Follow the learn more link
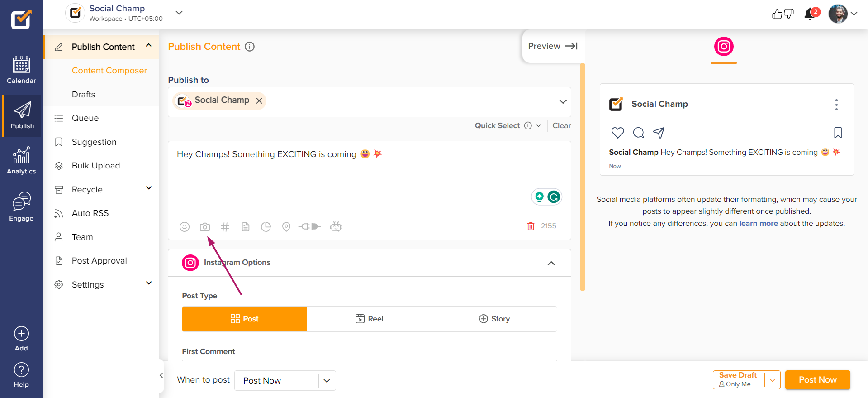This screenshot has height=398, width=868. click(759, 223)
